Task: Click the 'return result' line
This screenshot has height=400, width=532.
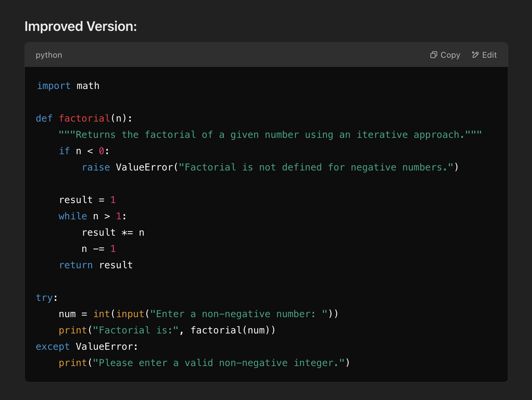Action: click(95, 265)
